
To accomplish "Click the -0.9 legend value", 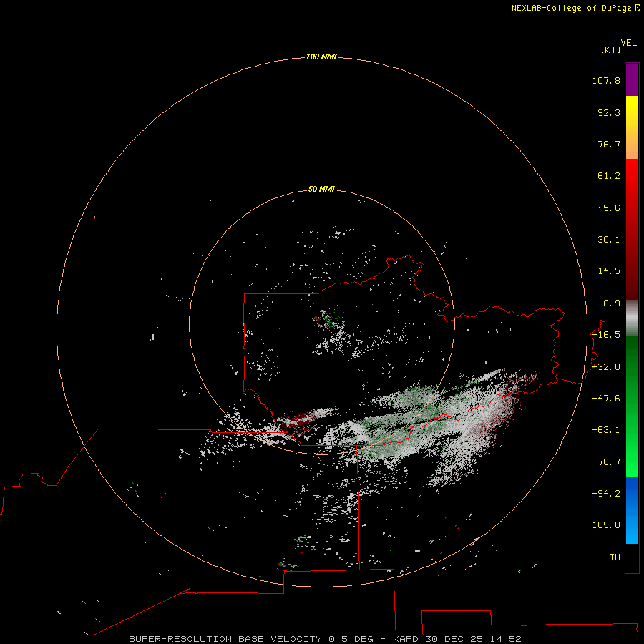I will point(609,303).
